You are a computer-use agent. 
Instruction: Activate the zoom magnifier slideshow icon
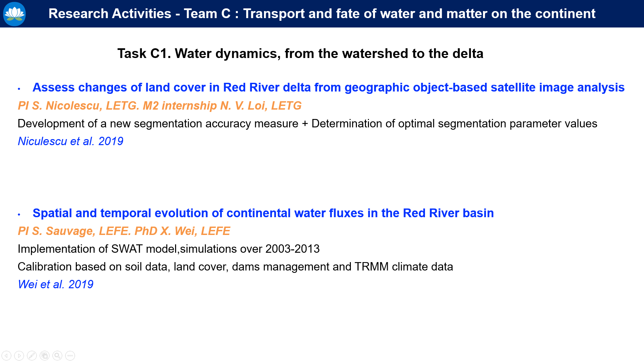tap(57, 356)
